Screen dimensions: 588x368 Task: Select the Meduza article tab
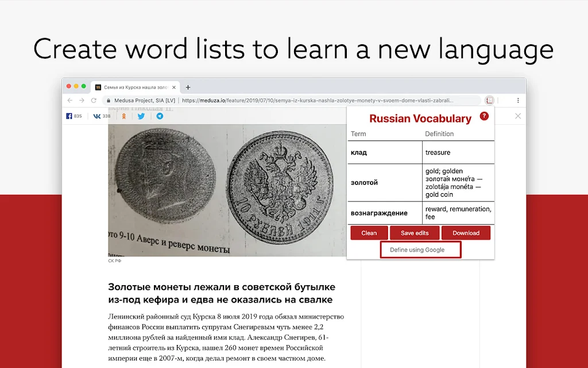[136, 87]
